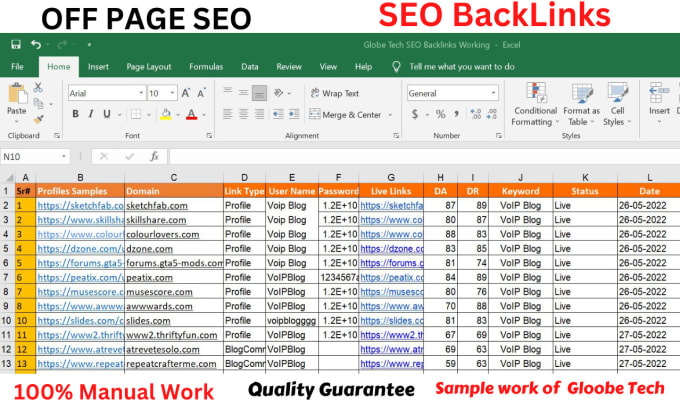Open the Merge & Center dropdown arrow
This screenshot has width=680, height=409.
click(390, 115)
